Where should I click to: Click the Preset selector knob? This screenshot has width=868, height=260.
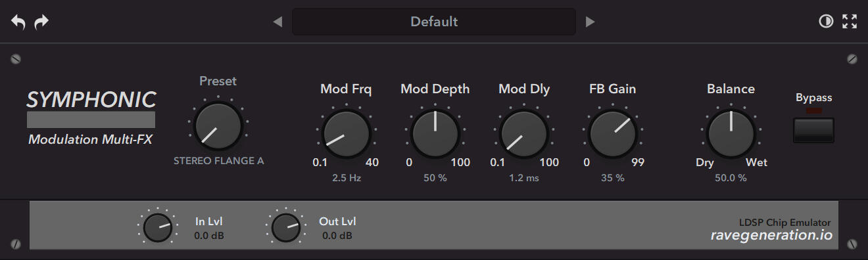coord(218,125)
